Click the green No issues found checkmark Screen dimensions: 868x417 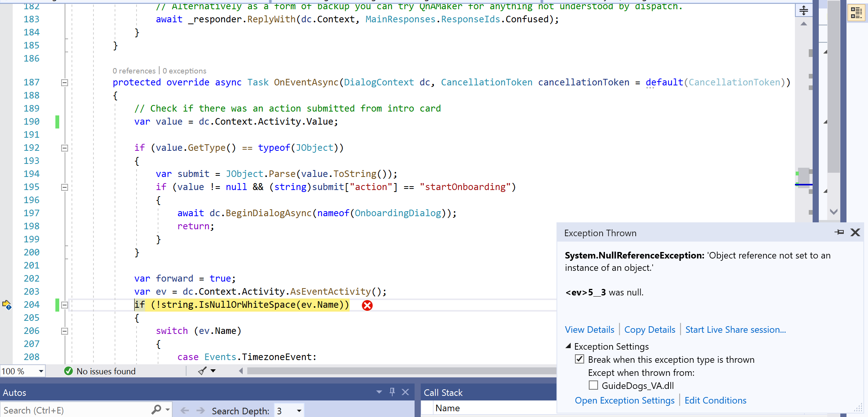(68, 371)
